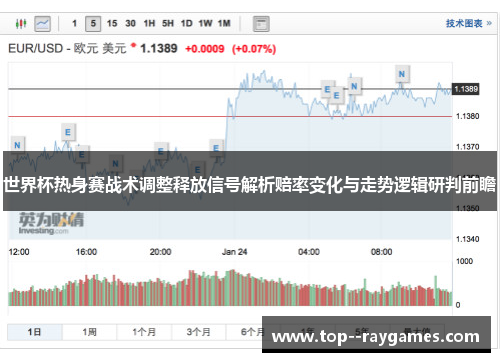500x362 pixels.
Task: Set interval to 1D
Action: click(x=187, y=23)
